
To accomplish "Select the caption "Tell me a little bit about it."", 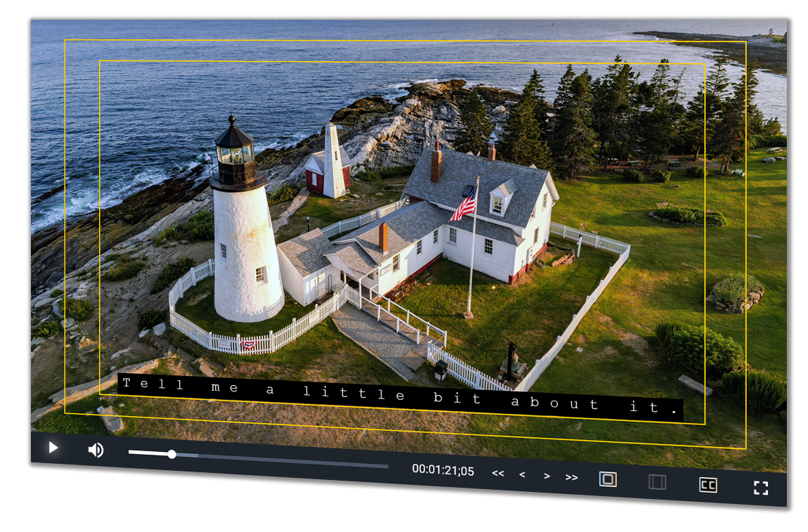I will 400,396.
